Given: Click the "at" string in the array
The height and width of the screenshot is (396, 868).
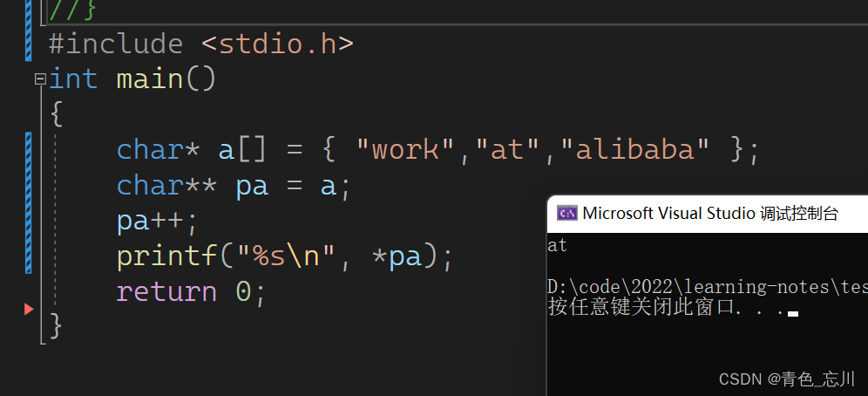Looking at the screenshot, I should point(508,150).
